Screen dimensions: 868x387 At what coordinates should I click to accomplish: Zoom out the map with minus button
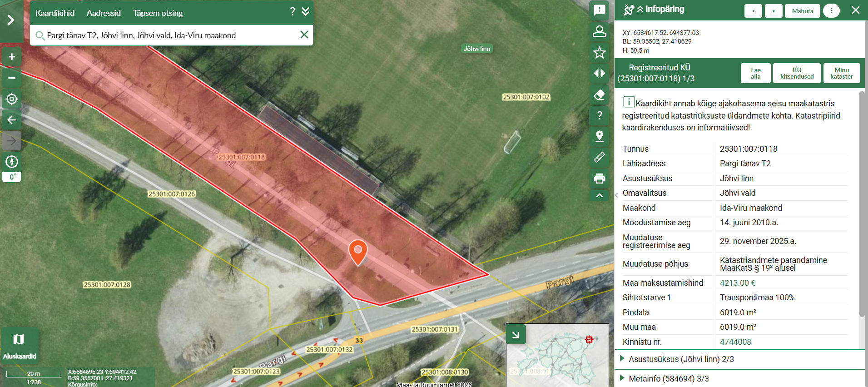click(x=12, y=78)
